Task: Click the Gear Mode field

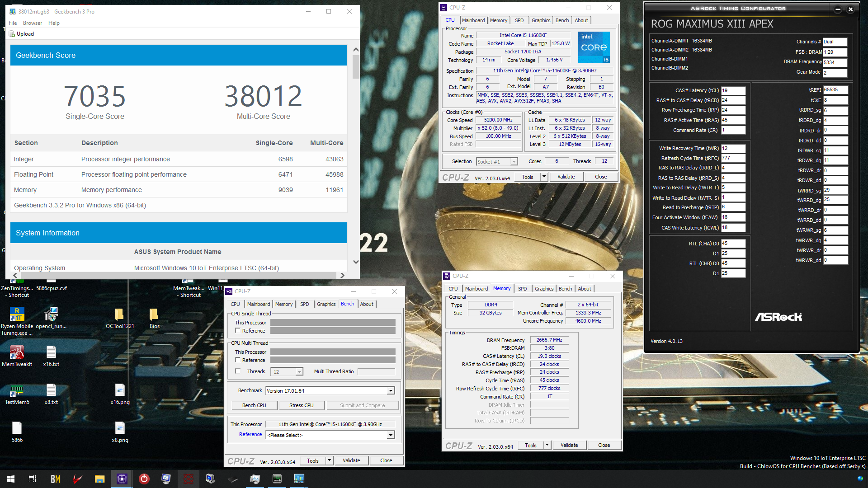Action: 835,73
